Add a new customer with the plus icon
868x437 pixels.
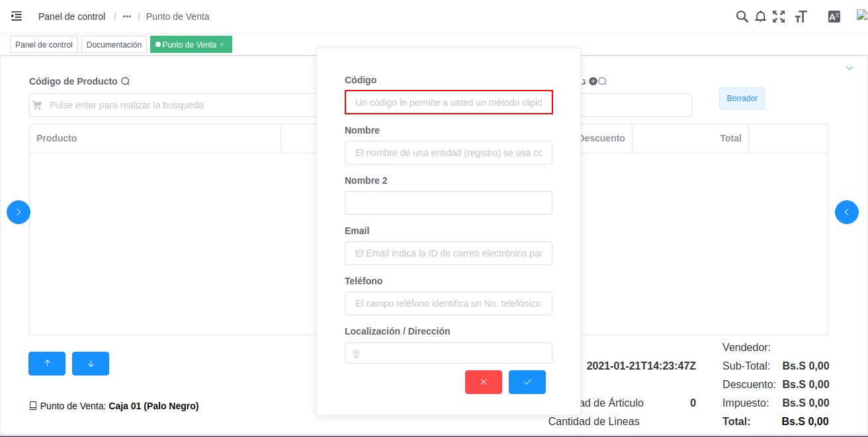click(593, 81)
